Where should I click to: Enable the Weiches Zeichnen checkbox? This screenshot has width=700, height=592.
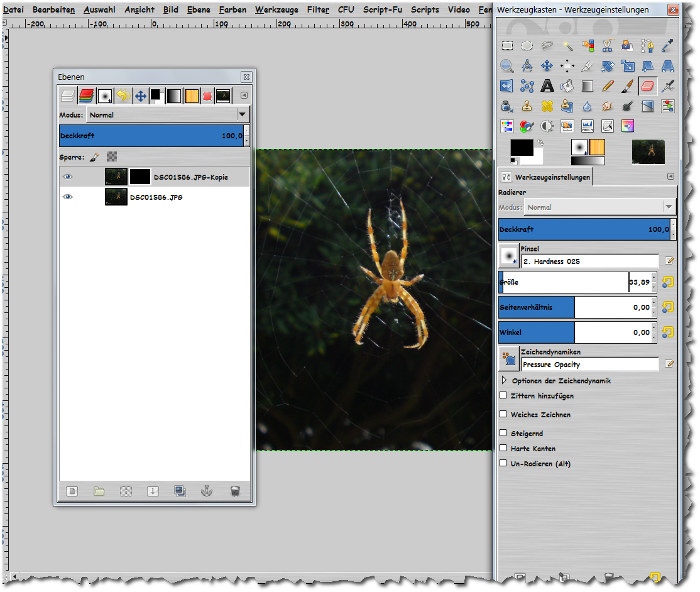pyautogui.click(x=503, y=414)
